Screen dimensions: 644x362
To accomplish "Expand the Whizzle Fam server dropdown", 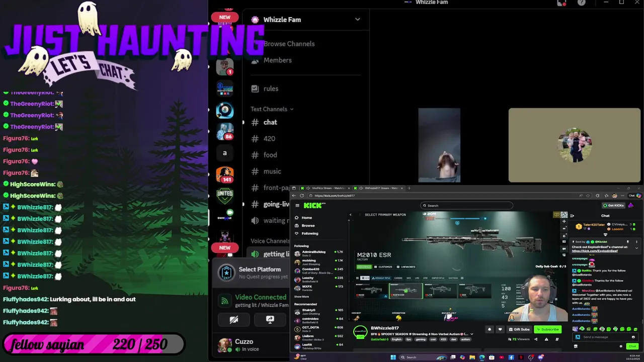I will pyautogui.click(x=357, y=20).
